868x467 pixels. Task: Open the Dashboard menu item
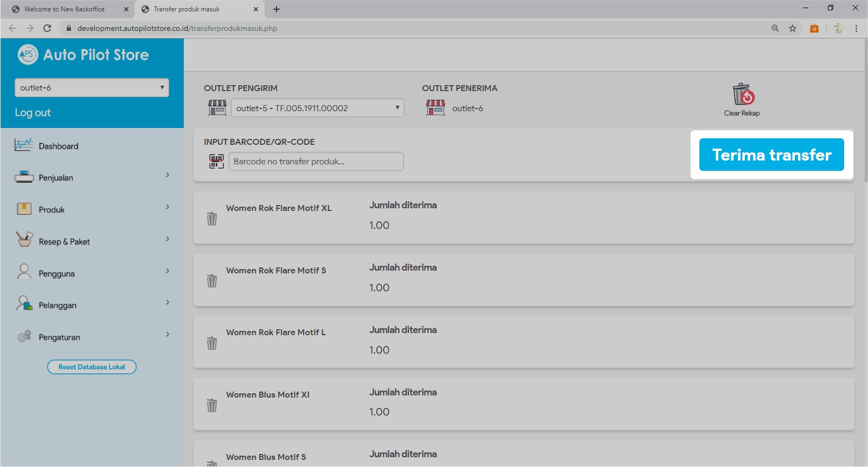point(59,146)
